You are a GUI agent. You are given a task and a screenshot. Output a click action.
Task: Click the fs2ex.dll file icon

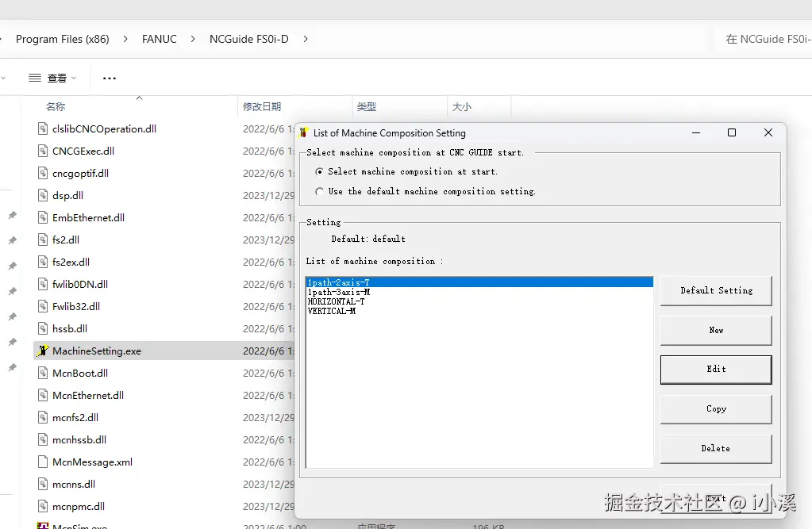[x=43, y=262]
